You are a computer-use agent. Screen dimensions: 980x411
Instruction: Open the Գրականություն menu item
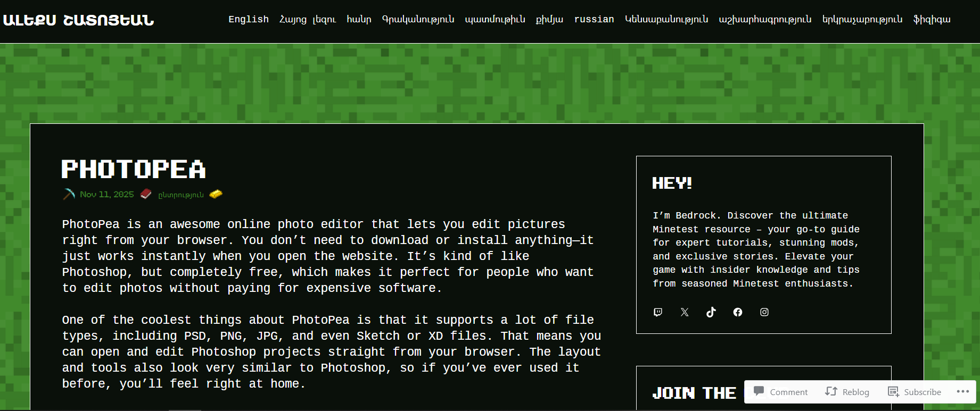pos(418,19)
